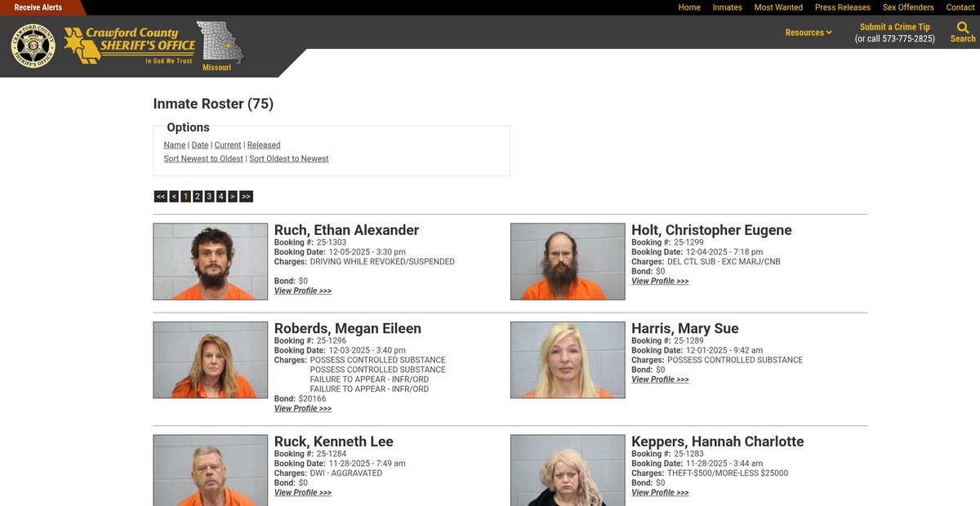Screen dimensions: 980x506
Task: Sort roster by Date
Action: click(x=200, y=145)
